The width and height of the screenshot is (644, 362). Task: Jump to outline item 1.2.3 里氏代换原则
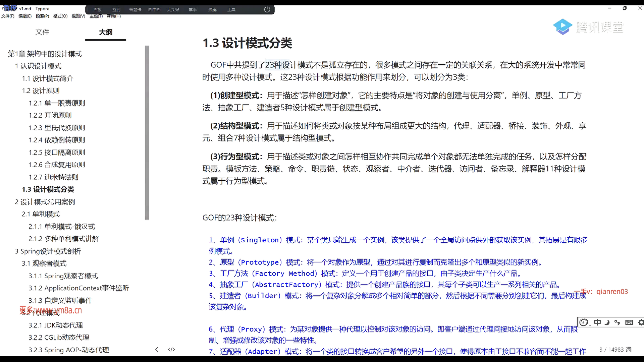click(57, 128)
